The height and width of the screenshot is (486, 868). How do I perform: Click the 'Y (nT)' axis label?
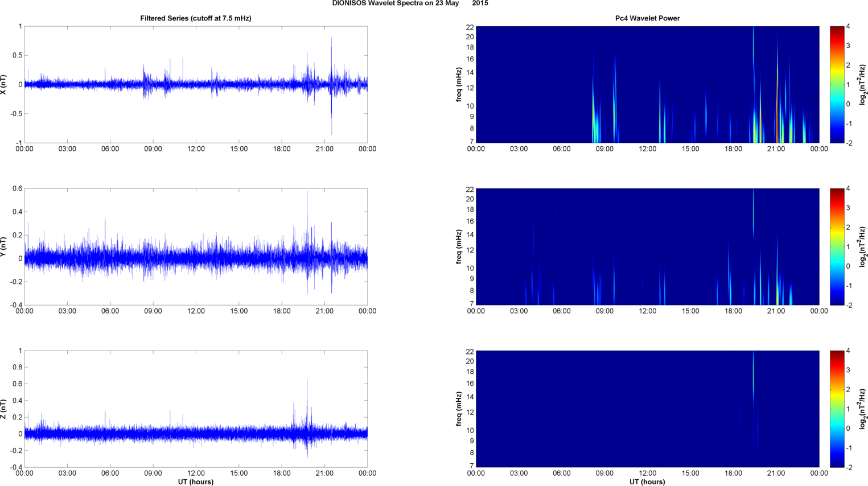tap(4, 246)
